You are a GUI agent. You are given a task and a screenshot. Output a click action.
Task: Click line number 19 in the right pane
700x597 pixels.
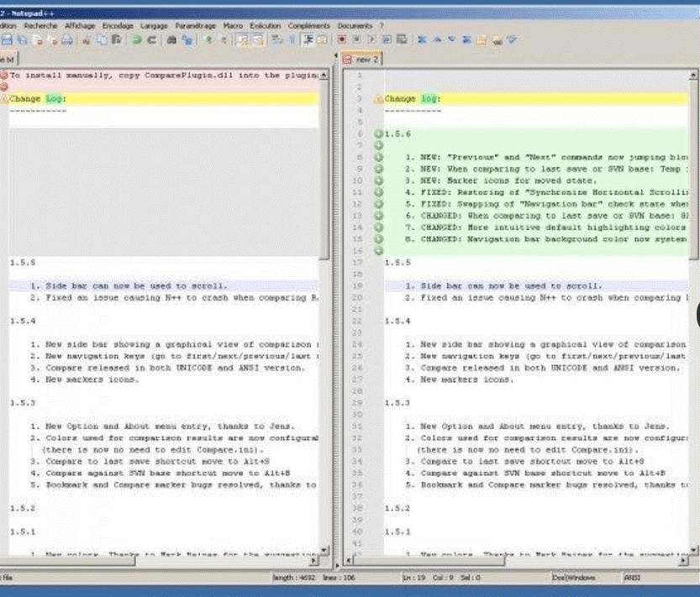click(358, 286)
